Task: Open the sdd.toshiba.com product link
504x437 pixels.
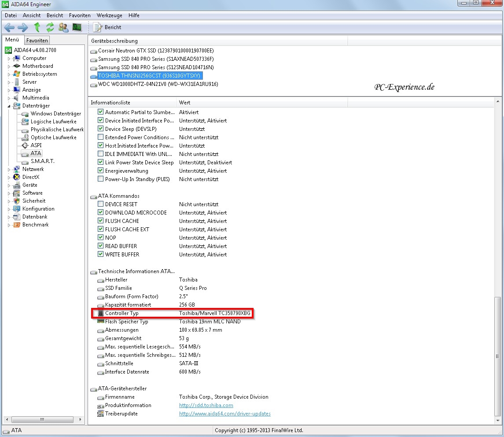Action: click(x=206, y=405)
